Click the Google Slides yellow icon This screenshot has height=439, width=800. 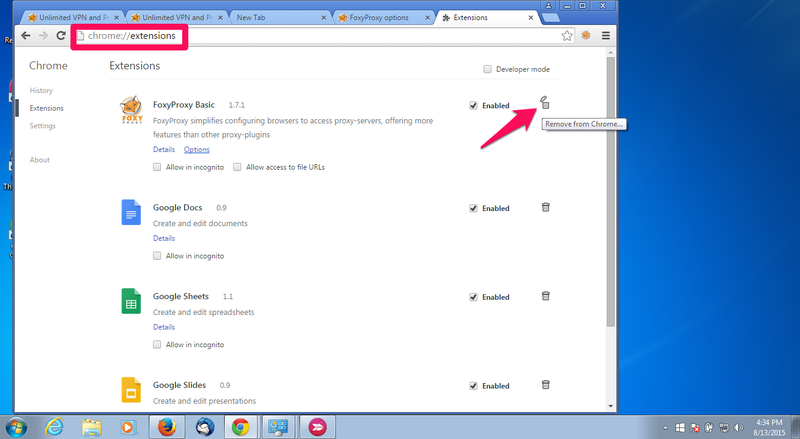(131, 390)
